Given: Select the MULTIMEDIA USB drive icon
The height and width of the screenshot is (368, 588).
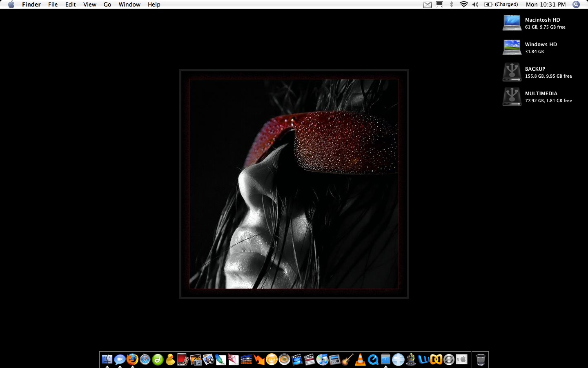Looking at the screenshot, I should pos(512,96).
